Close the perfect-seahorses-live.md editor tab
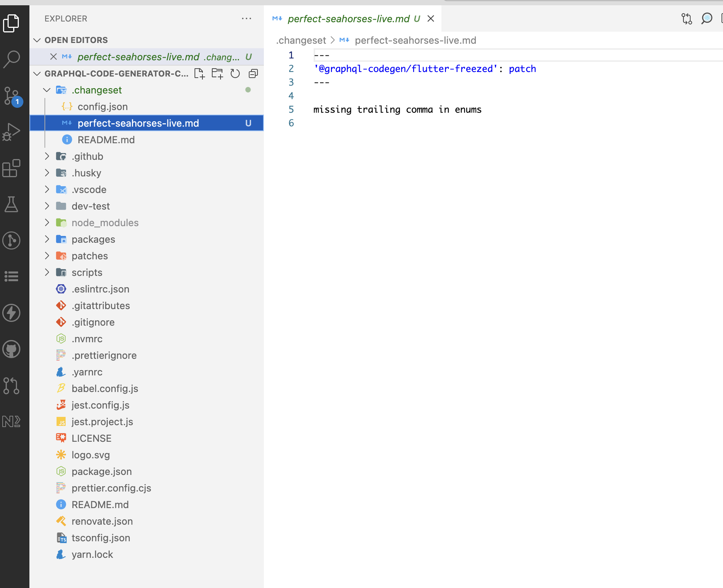Screen dimensions: 723x588 click(431, 18)
